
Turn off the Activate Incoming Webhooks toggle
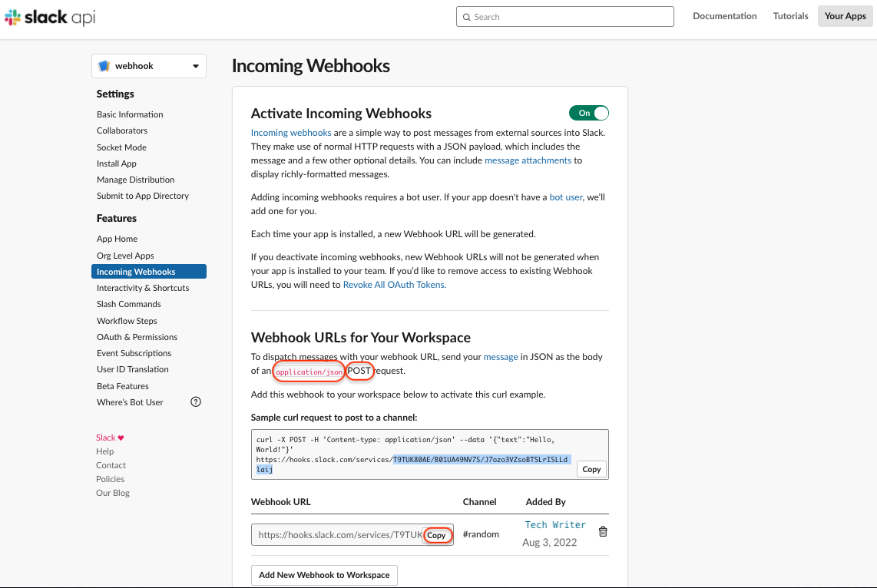click(589, 113)
